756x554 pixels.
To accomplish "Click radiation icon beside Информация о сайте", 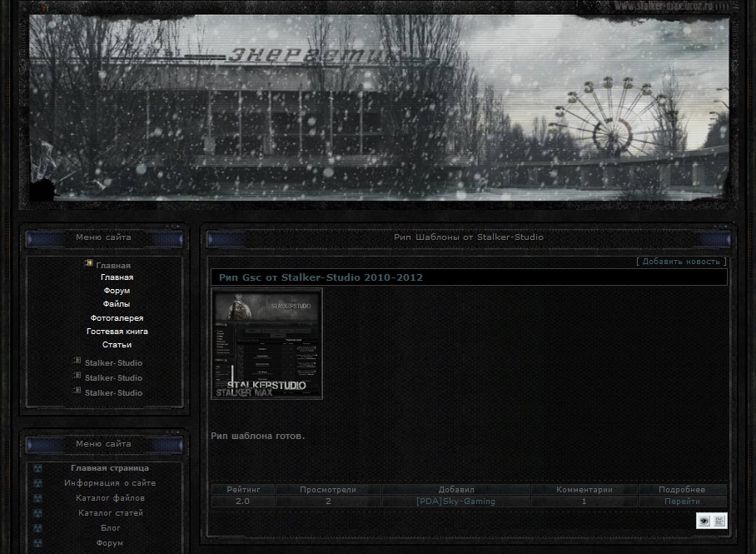I will coord(37,483).
